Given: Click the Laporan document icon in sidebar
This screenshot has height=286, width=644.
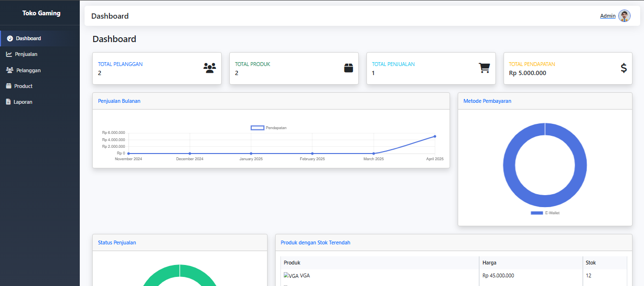Looking at the screenshot, I should 8,102.
